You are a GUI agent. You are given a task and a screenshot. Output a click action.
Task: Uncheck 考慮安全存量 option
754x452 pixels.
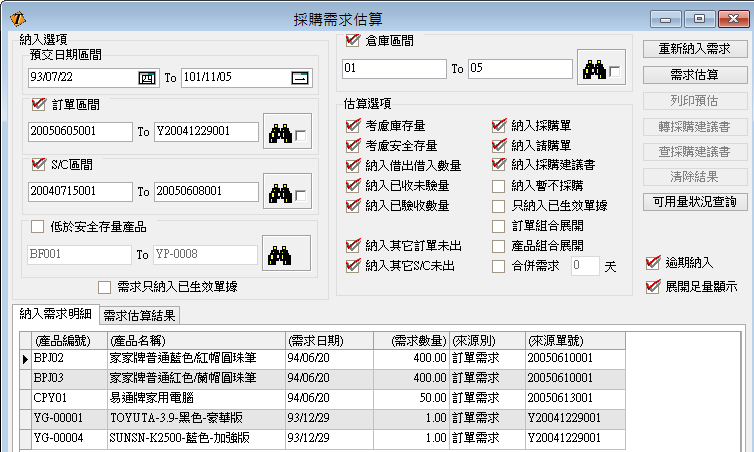click(351, 145)
